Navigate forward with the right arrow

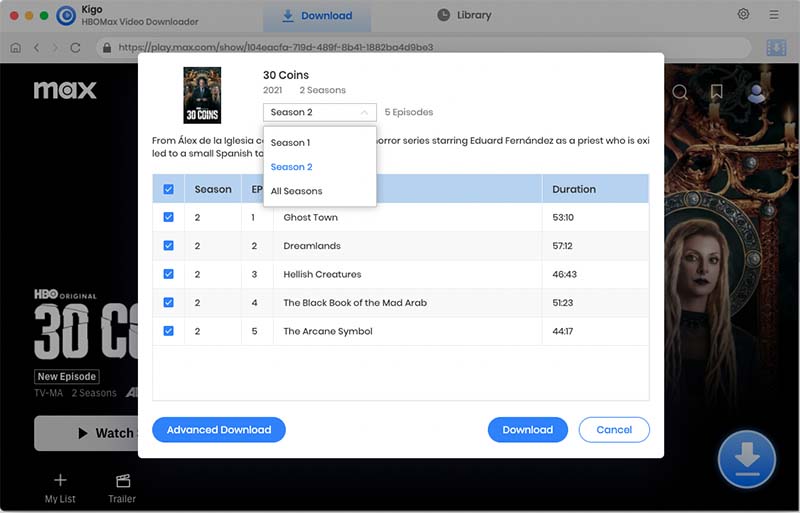point(55,47)
